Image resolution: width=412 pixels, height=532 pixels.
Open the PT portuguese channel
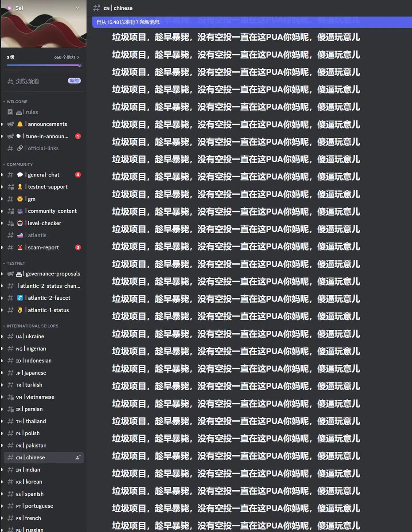click(43, 505)
